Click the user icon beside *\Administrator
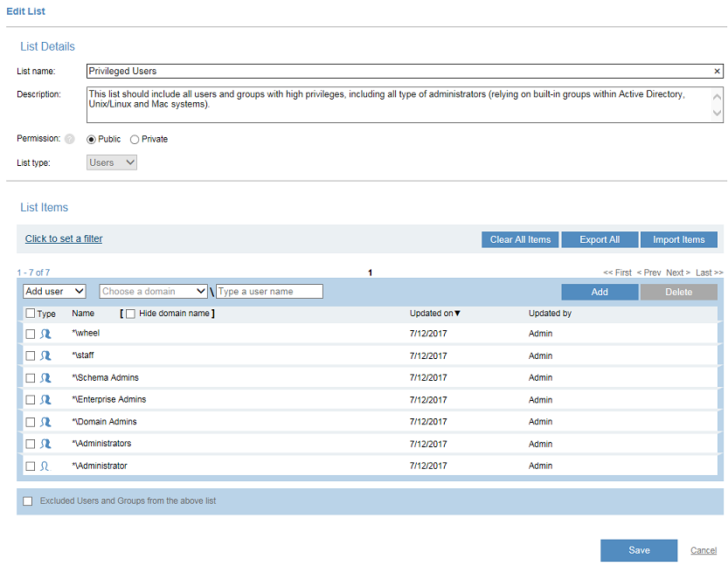This screenshot has width=728, height=566. (x=45, y=466)
